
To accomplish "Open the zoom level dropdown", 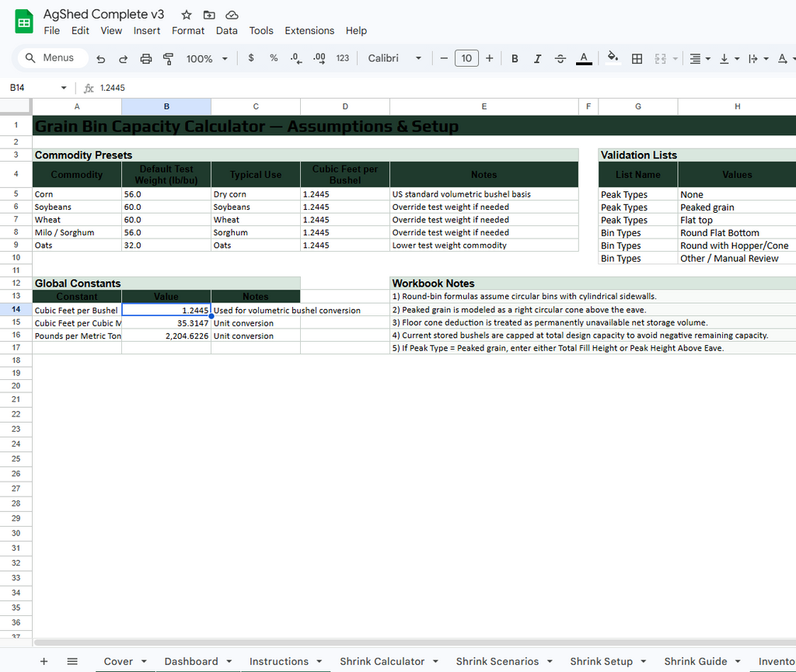I will point(207,58).
